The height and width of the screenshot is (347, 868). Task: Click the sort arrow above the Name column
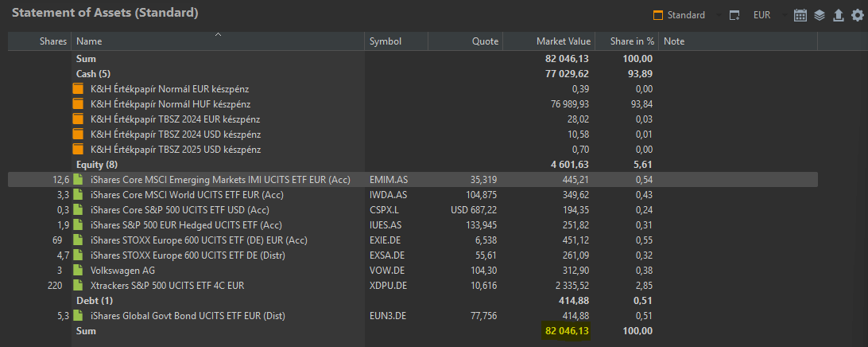218,34
